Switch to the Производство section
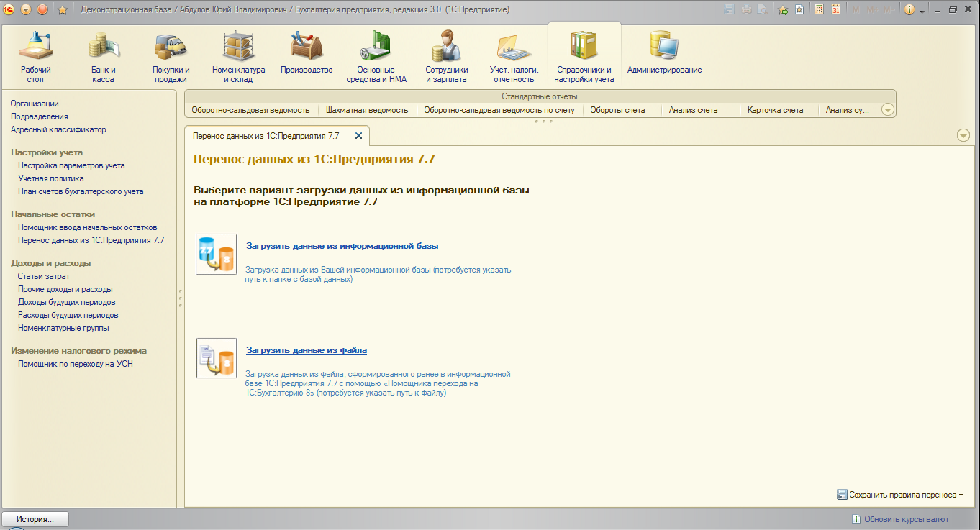 click(307, 52)
